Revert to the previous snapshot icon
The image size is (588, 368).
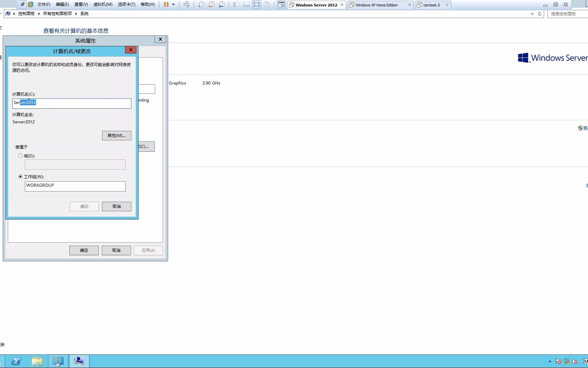tap(211, 4)
